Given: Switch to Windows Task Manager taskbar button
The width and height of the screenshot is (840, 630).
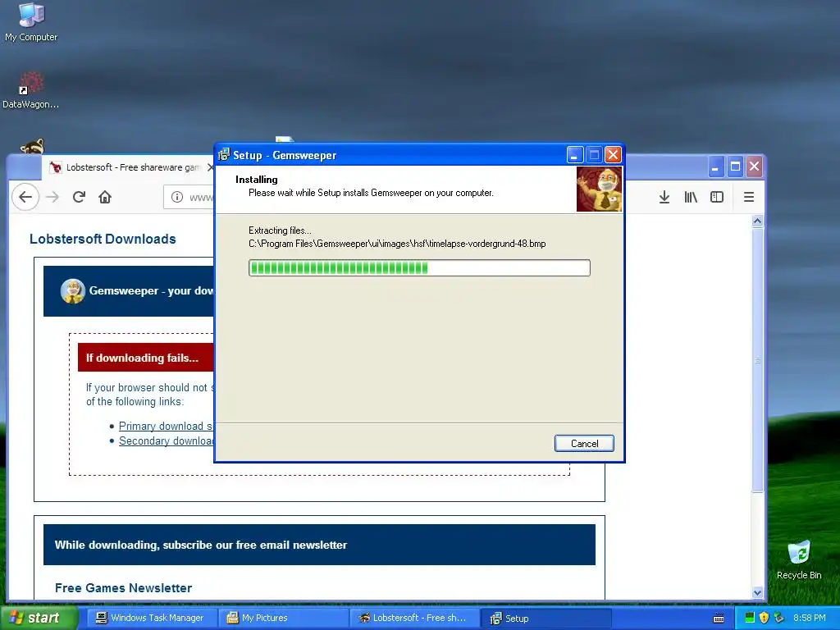Looking at the screenshot, I should coord(152,618).
